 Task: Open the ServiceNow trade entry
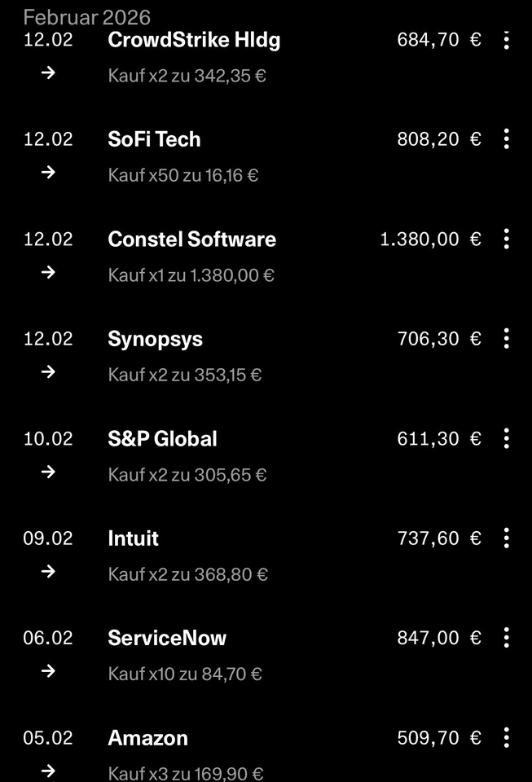pyautogui.click(x=167, y=639)
